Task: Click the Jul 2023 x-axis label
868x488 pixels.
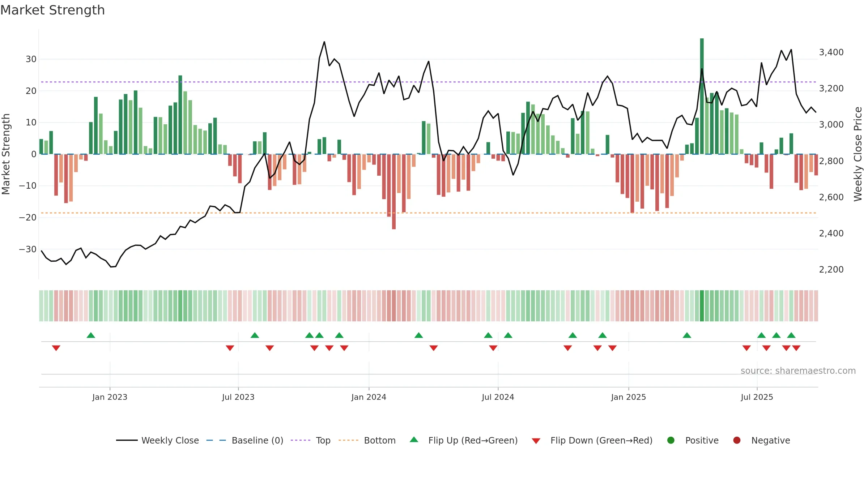Action: (238, 397)
